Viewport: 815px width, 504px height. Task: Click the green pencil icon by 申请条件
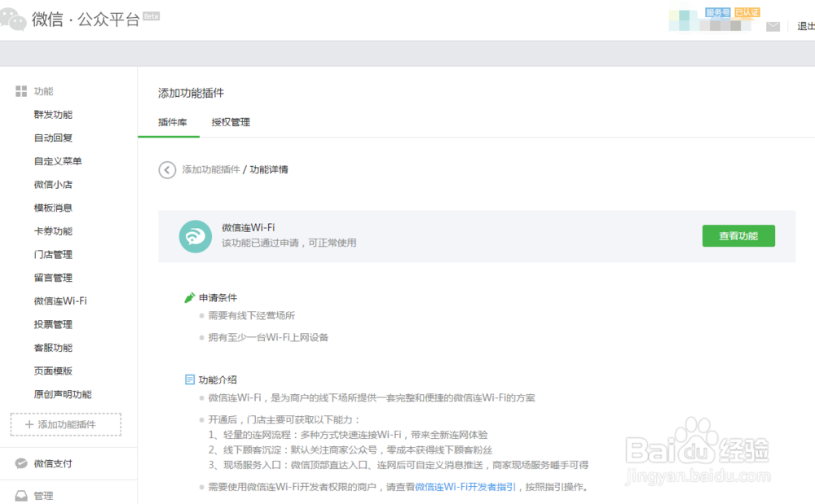click(x=190, y=297)
